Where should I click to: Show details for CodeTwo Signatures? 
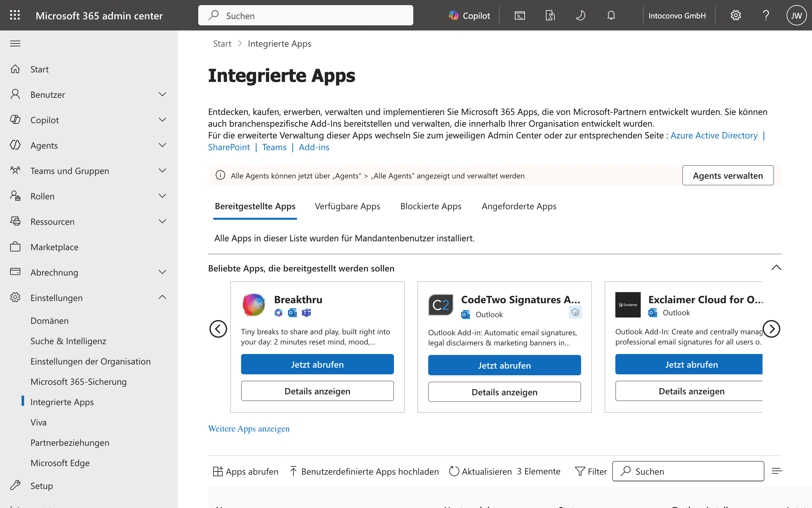coord(504,392)
